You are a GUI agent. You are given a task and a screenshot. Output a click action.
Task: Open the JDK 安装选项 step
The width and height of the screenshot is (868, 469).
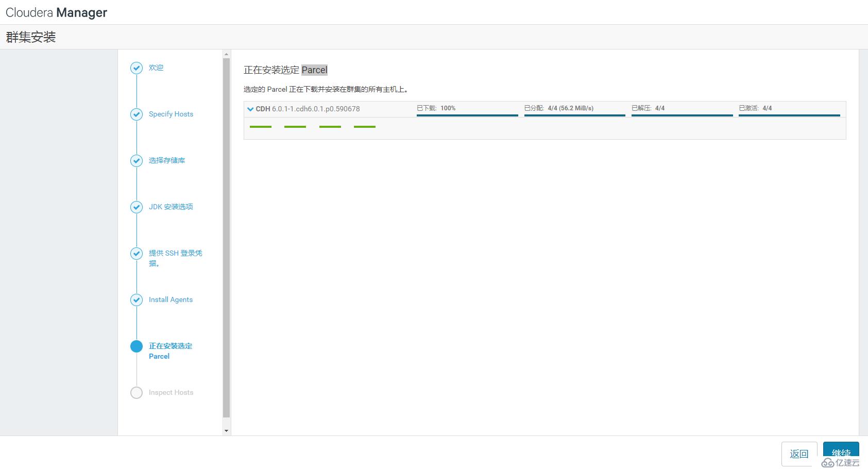point(171,207)
